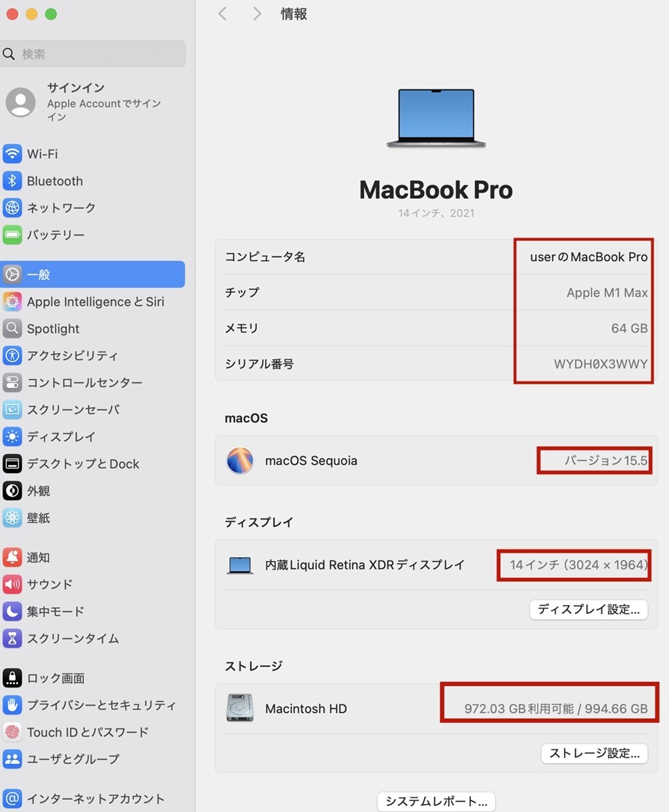This screenshot has width=669, height=812.
Task: Click the ストレージ設定... button
Action: [594, 753]
